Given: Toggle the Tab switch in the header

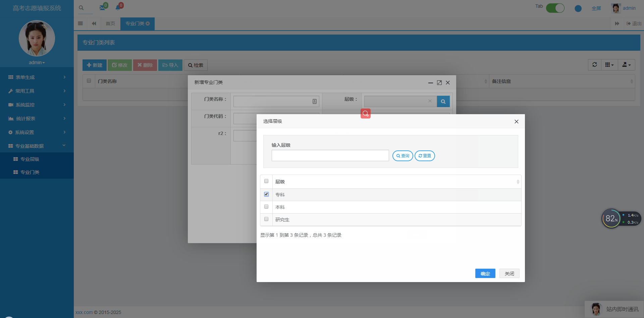Looking at the screenshot, I should pyautogui.click(x=555, y=8).
